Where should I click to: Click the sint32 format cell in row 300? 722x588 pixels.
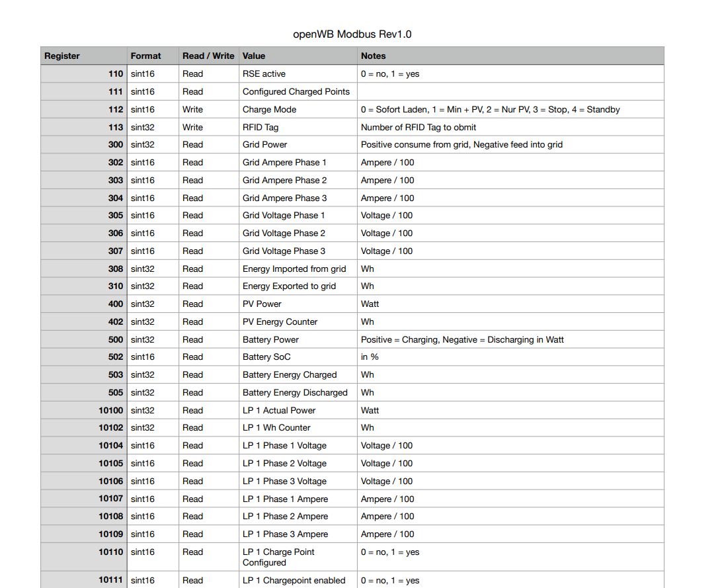(x=153, y=145)
